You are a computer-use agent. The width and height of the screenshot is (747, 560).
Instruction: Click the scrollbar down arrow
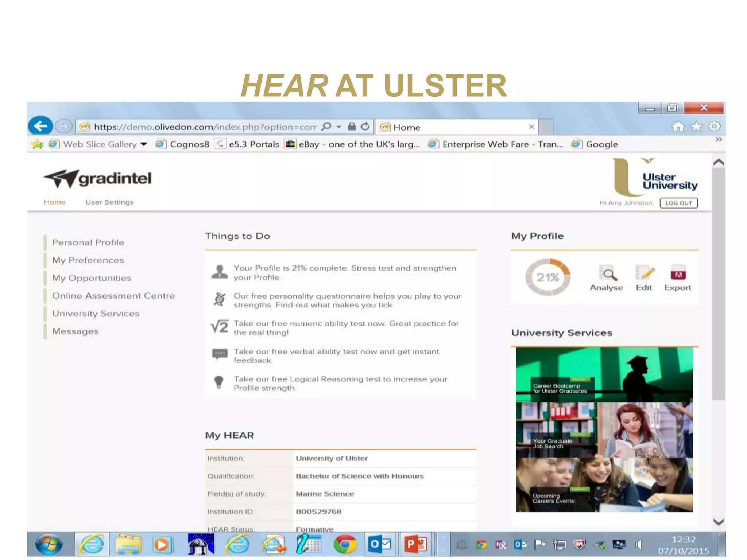coord(718,522)
